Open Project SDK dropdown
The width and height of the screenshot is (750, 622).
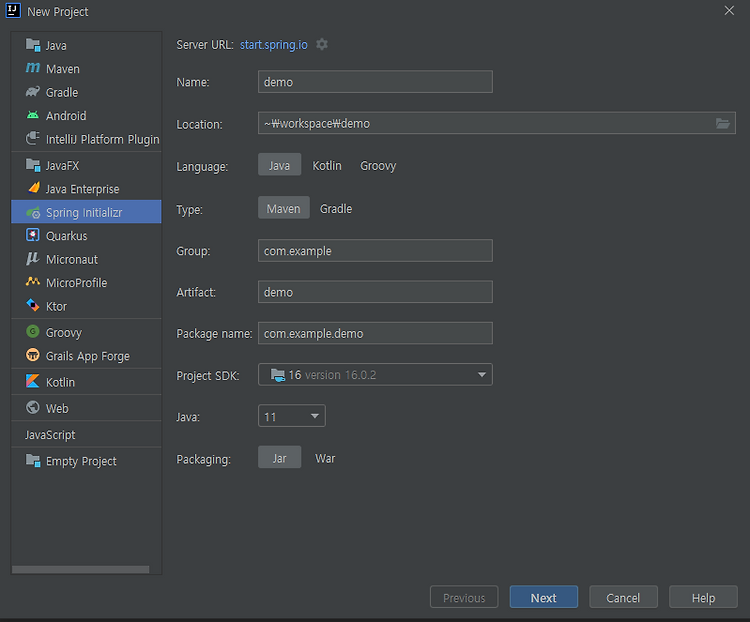[375, 375]
